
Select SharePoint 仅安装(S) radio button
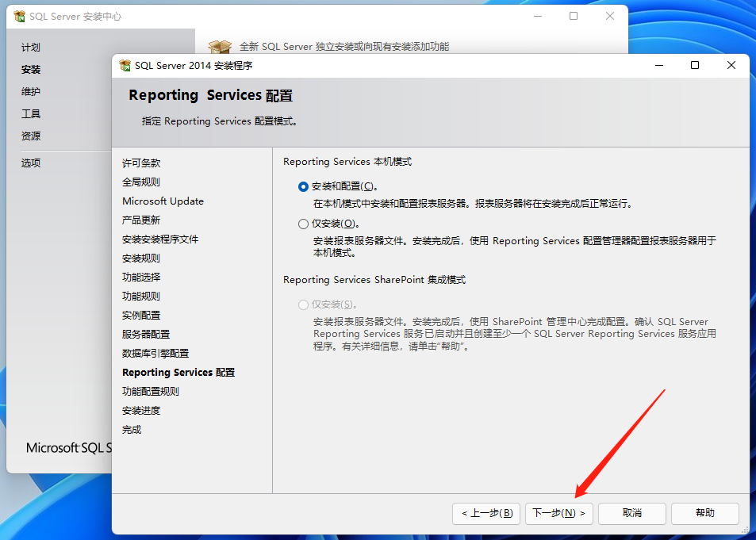(x=303, y=304)
